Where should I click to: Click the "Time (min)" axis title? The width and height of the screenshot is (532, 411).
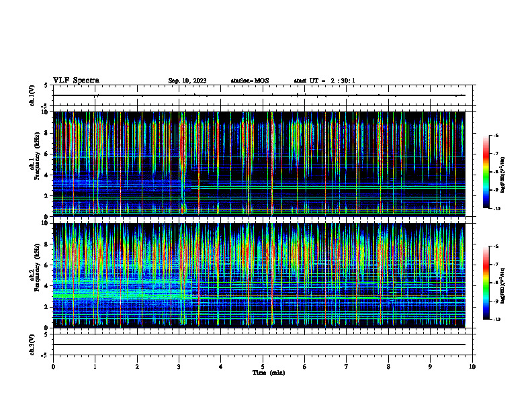269,373
